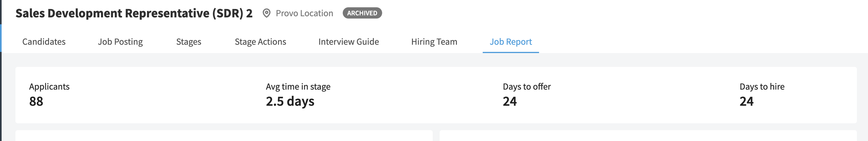
Task: Open the Candidates tab
Action: coord(44,41)
